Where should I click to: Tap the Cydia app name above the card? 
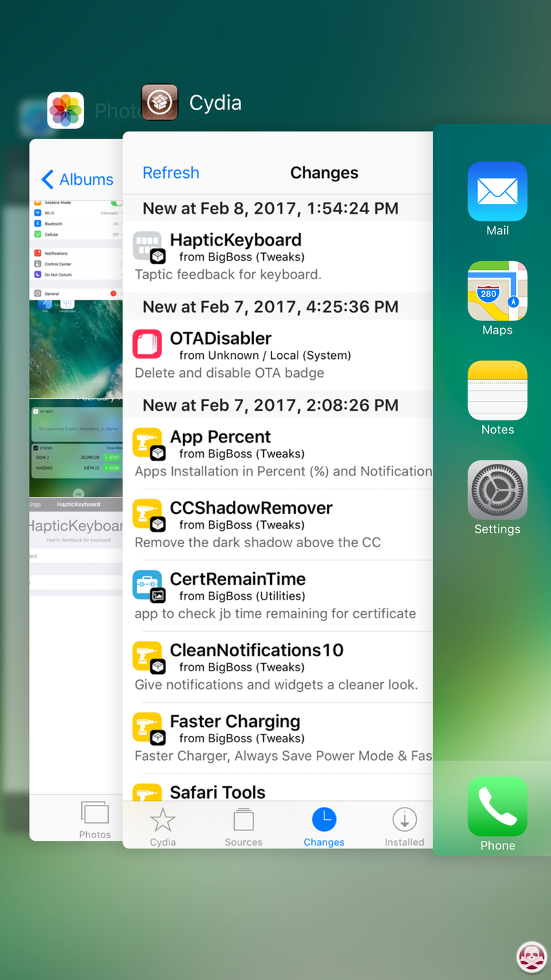click(216, 103)
